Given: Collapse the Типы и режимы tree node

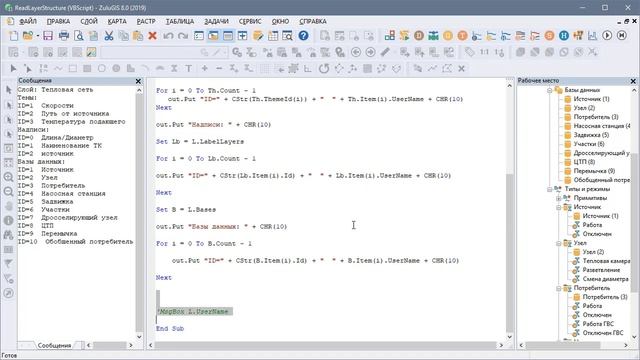Looking at the screenshot, I should 550,189.
